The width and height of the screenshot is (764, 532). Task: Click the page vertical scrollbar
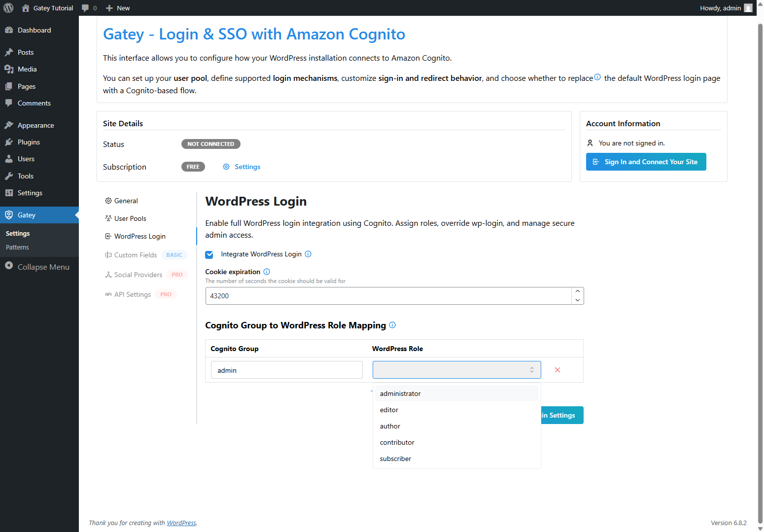tap(760, 274)
